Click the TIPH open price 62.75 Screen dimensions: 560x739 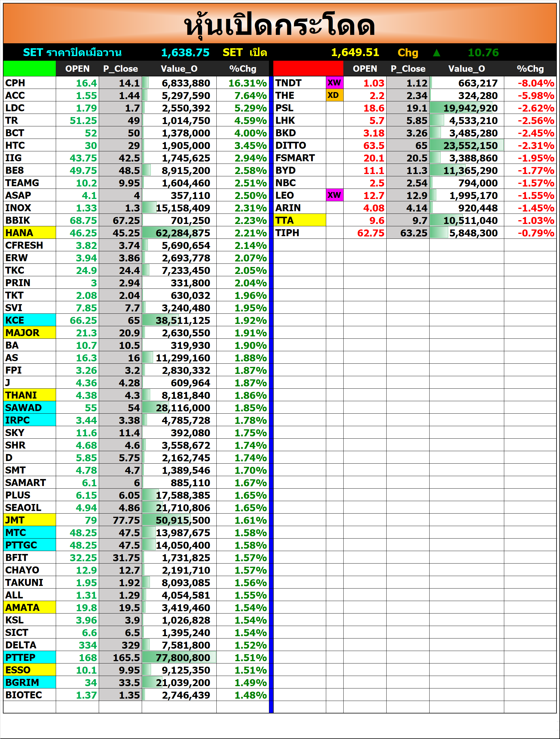371,233
